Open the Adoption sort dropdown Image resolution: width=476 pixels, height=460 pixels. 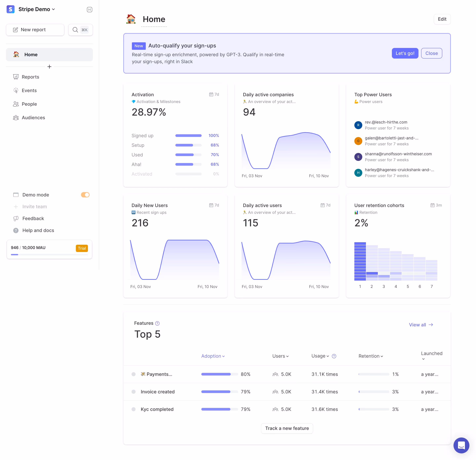coord(213,356)
